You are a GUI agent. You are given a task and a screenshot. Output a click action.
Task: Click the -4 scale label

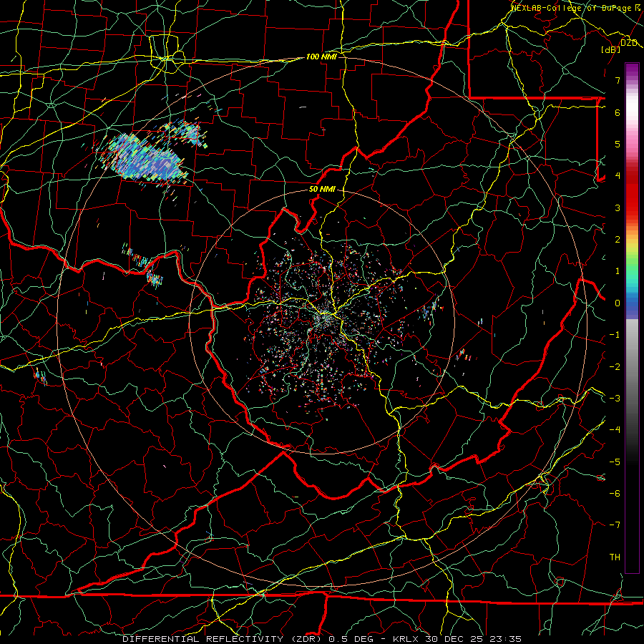615,430
